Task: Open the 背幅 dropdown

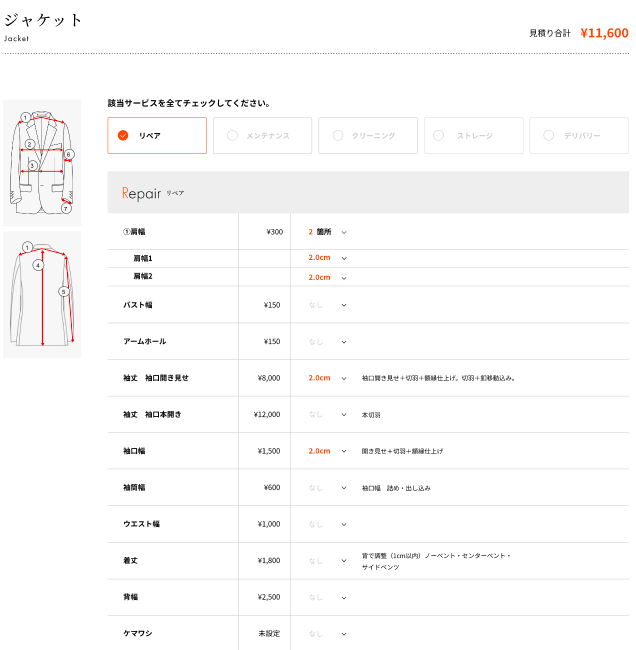Action: click(x=328, y=597)
